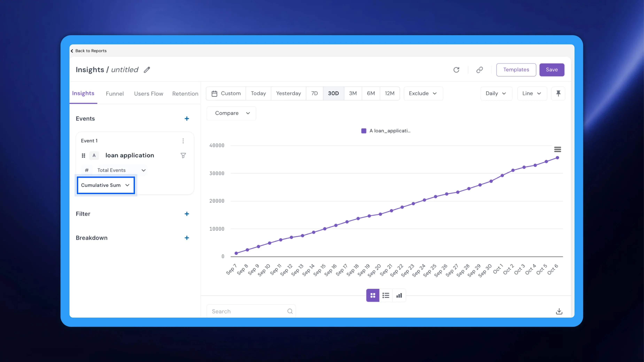Image resolution: width=644 pixels, height=362 pixels.
Task: Select the Today date range
Action: point(258,93)
